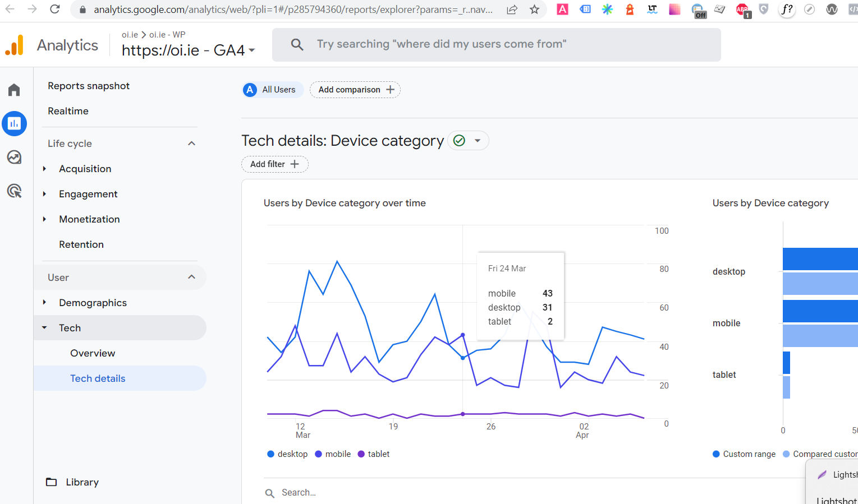858x504 pixels.
Task: Toggle the mobile series in the chart legend
Action: click(332, 454)
